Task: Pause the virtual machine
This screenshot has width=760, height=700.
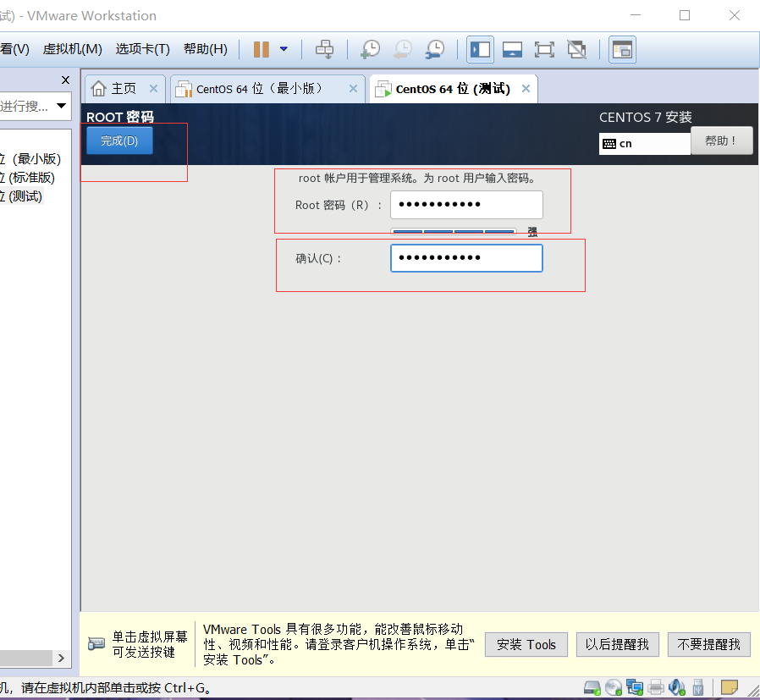Action: pos(262,49)
